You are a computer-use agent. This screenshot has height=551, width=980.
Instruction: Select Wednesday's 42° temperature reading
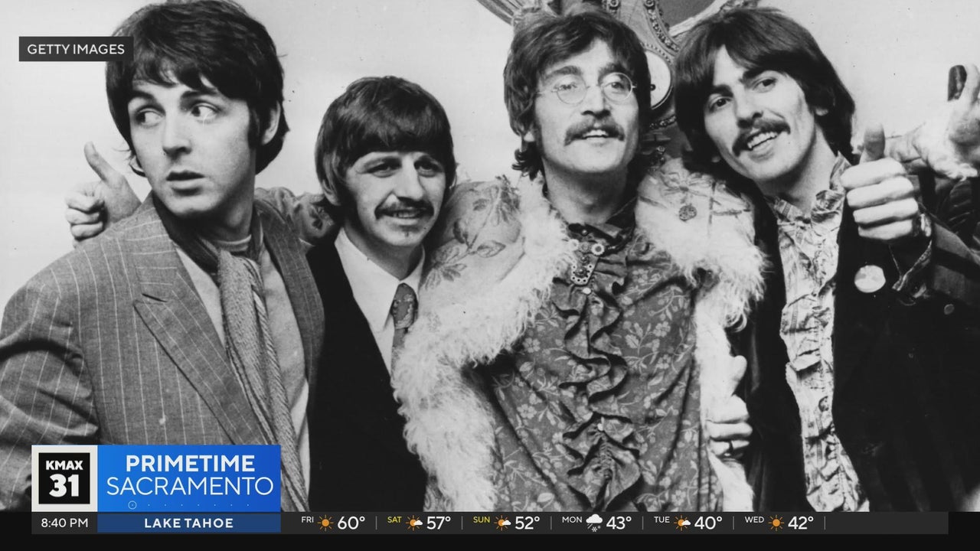coord(801,523)
